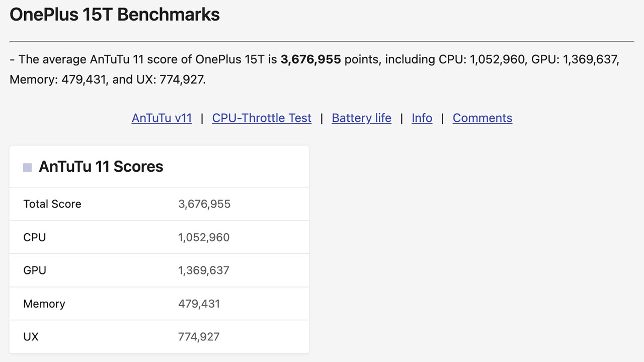Click the square bullet beside AnTuTu 11 Scores

[x=27, y=167]
